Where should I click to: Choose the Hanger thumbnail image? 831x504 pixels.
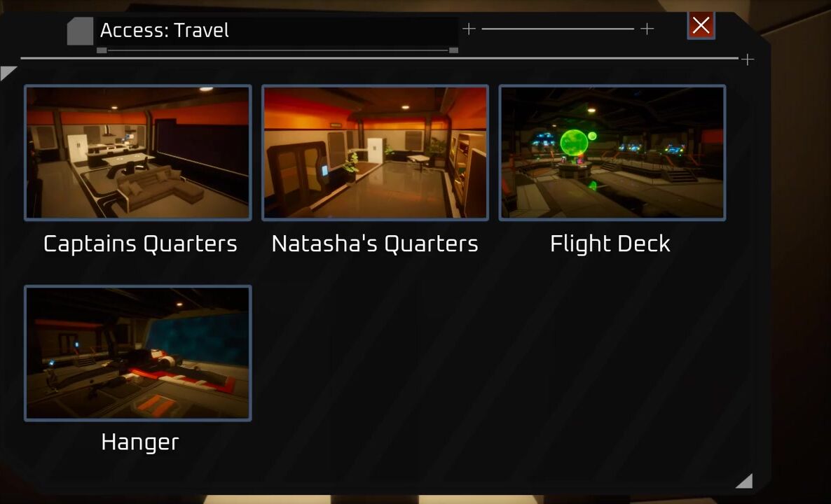[138, 353]
